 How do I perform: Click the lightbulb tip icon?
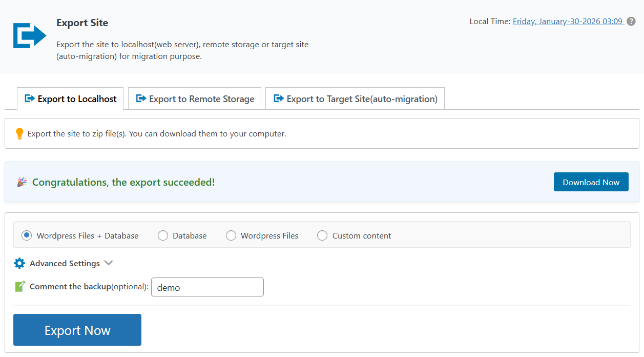pyautogui.click(x=19, y=134)
